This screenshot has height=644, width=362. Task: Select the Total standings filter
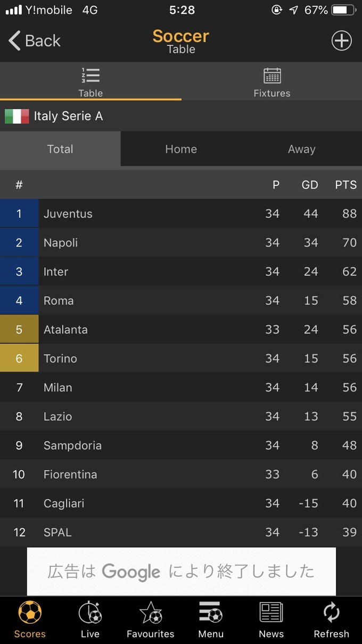click(60, 149)
